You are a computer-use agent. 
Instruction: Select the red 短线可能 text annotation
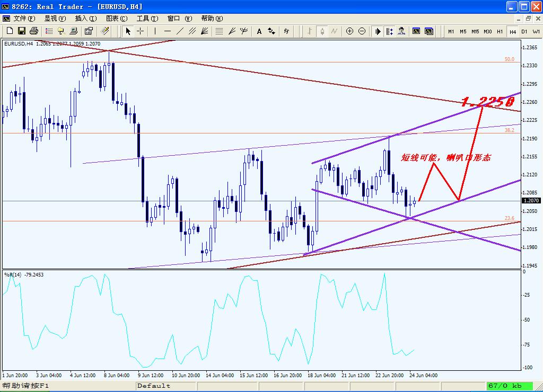446,157
